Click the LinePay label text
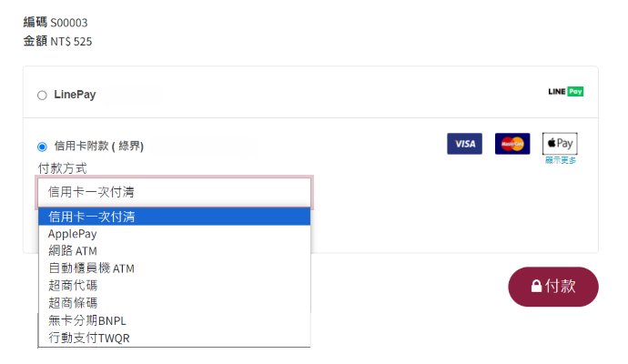628x364 pixels. click(75, 95)
